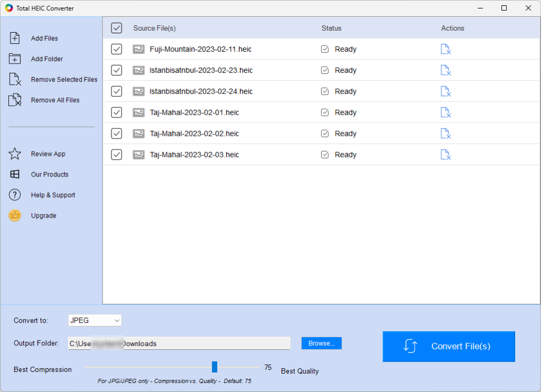Click the Output Folder path field
The height and width of the screenshot is (392, 541).
click(179, 343)
